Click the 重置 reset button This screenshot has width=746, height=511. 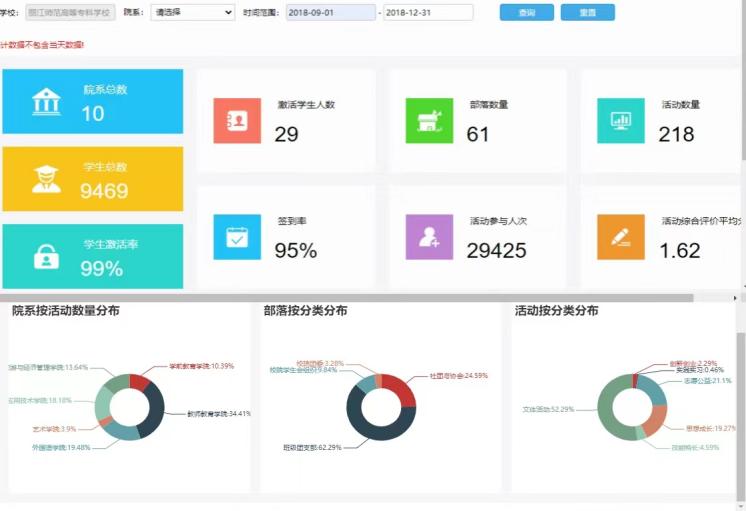tap(588, 13)
